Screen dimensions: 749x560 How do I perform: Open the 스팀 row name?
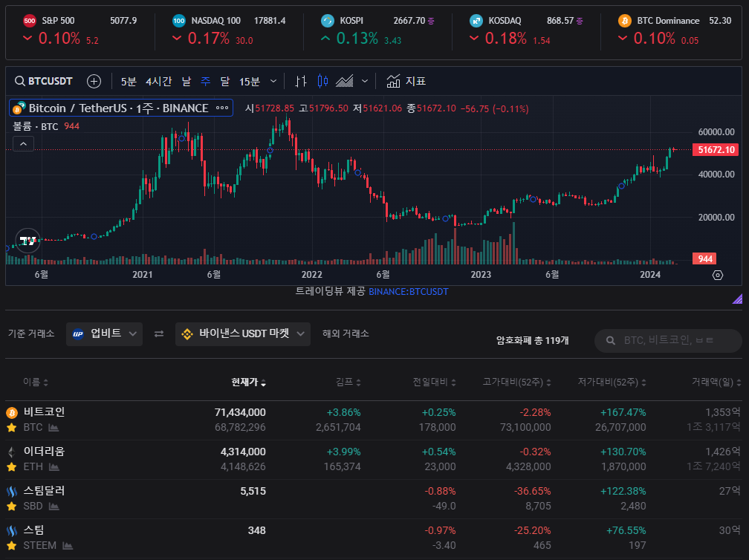point(33,530)
